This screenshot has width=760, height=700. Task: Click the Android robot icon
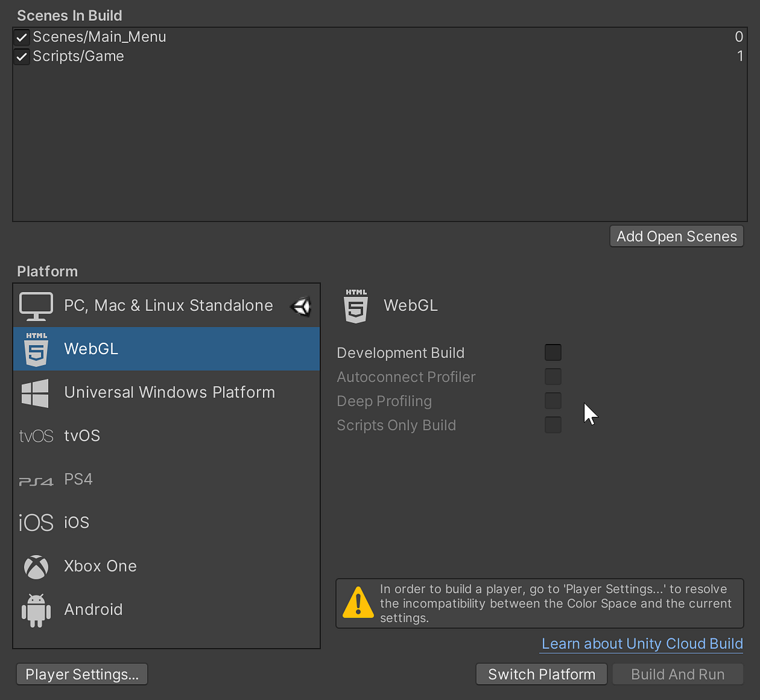pos(35,609)
